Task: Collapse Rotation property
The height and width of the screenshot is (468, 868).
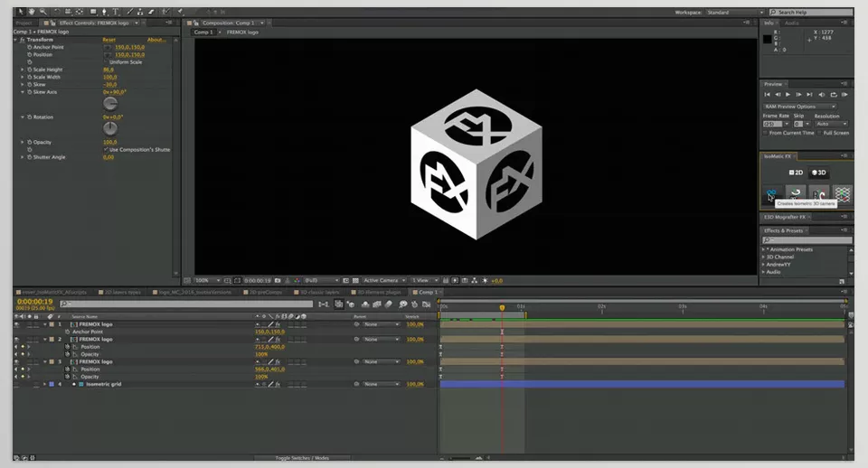Action: point(22,117)
